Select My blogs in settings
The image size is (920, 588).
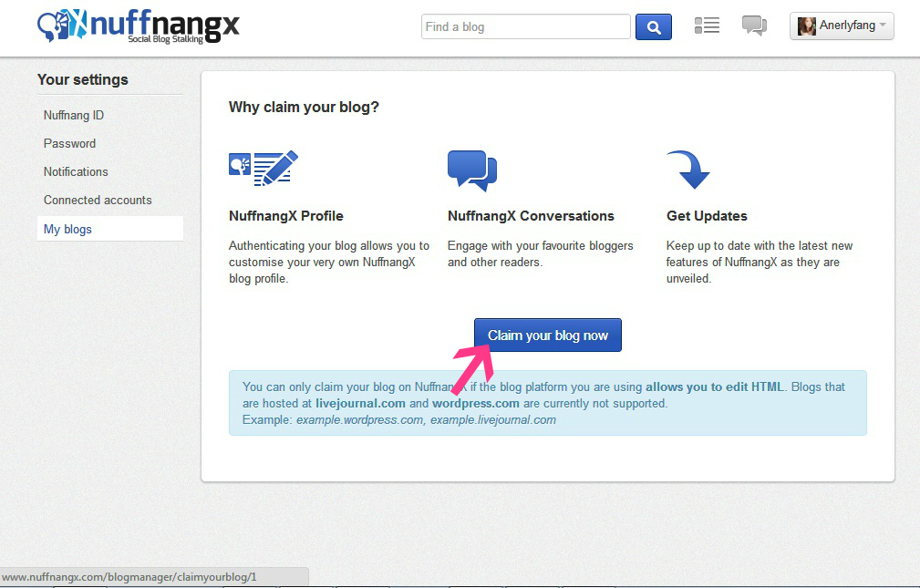pyautogui.click(x=109, y=229)
